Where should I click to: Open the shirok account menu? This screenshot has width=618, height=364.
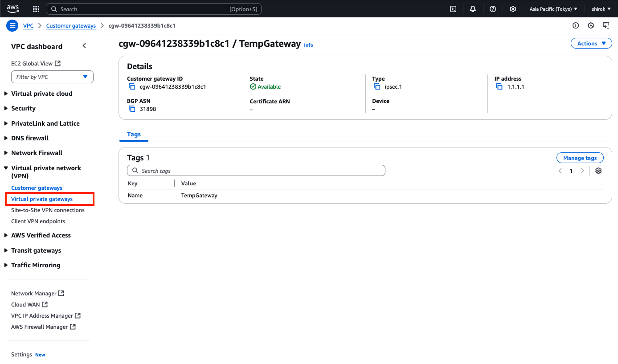click(x=601, y=9)
